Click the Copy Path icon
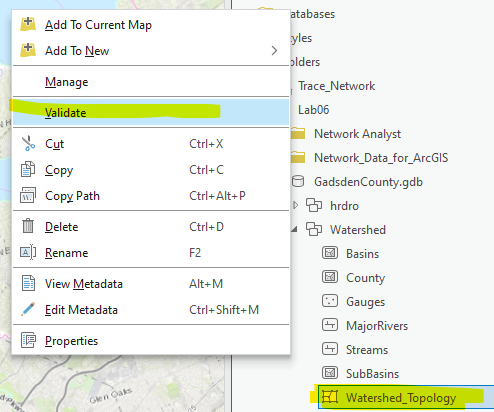The image size is (494, 412). (28, 196)
